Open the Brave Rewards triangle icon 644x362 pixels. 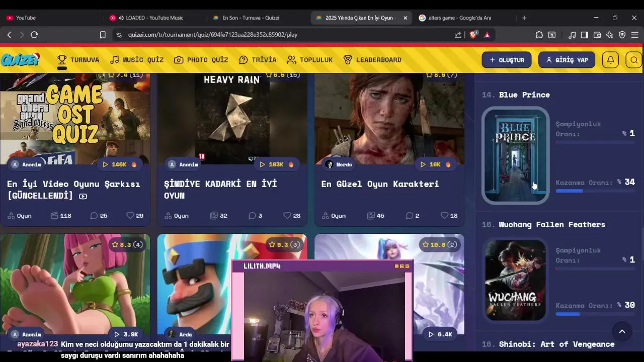[x=487, y=35]
